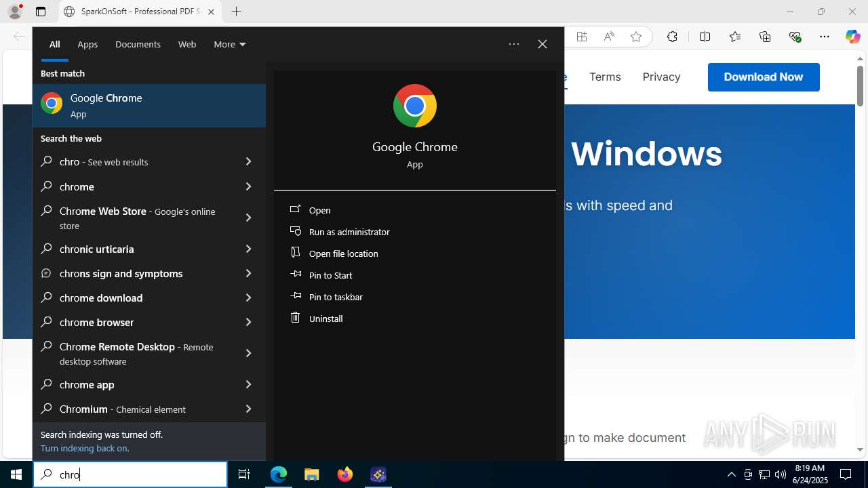
Task: Add this page to favorites star
Action: coord(636,37)
